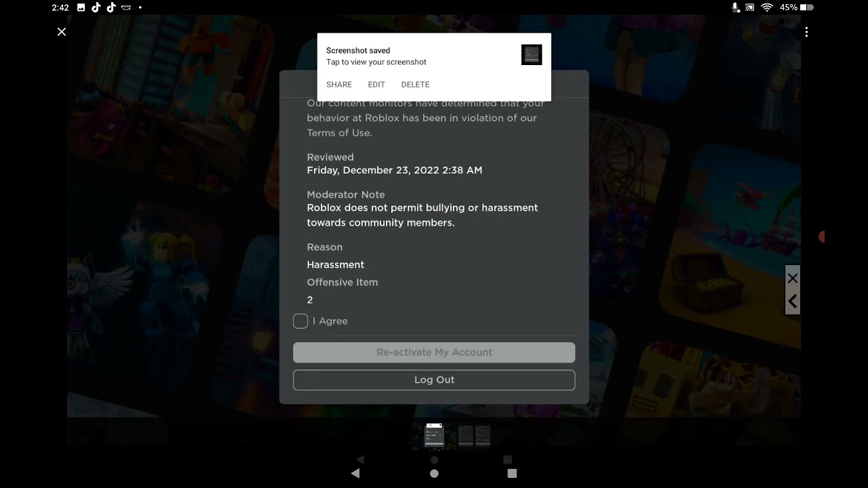Tap the brighter Home circle in navigation bar

[x=434, y=473]
